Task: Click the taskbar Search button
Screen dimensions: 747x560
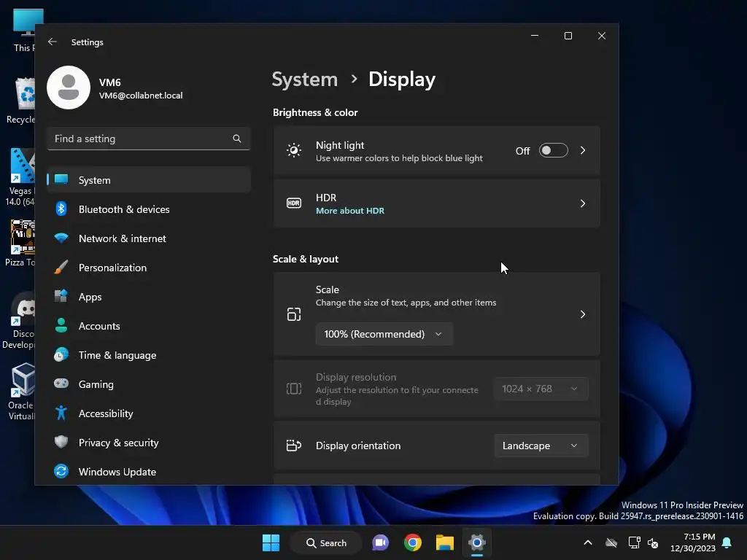Action: click(x=326, y=542)
